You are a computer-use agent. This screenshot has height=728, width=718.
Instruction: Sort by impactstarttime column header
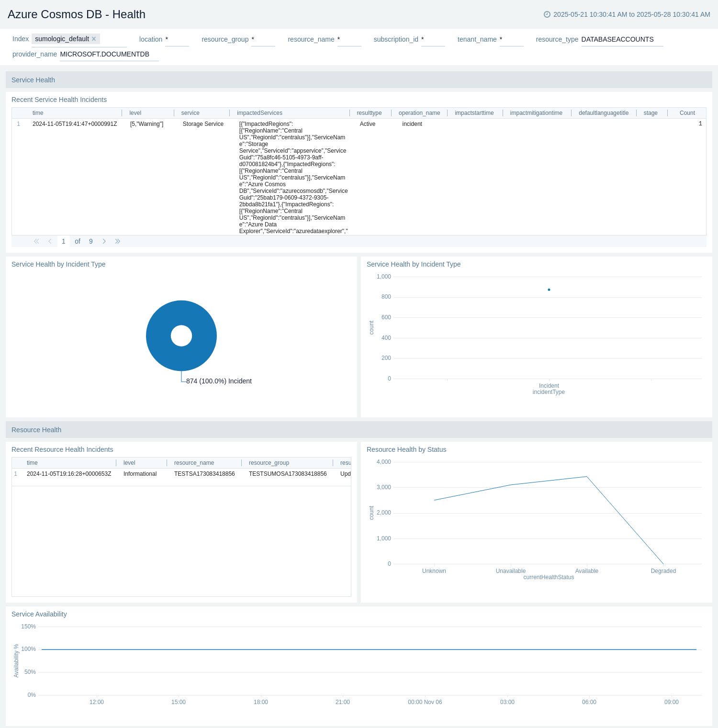tap(474, 113)
